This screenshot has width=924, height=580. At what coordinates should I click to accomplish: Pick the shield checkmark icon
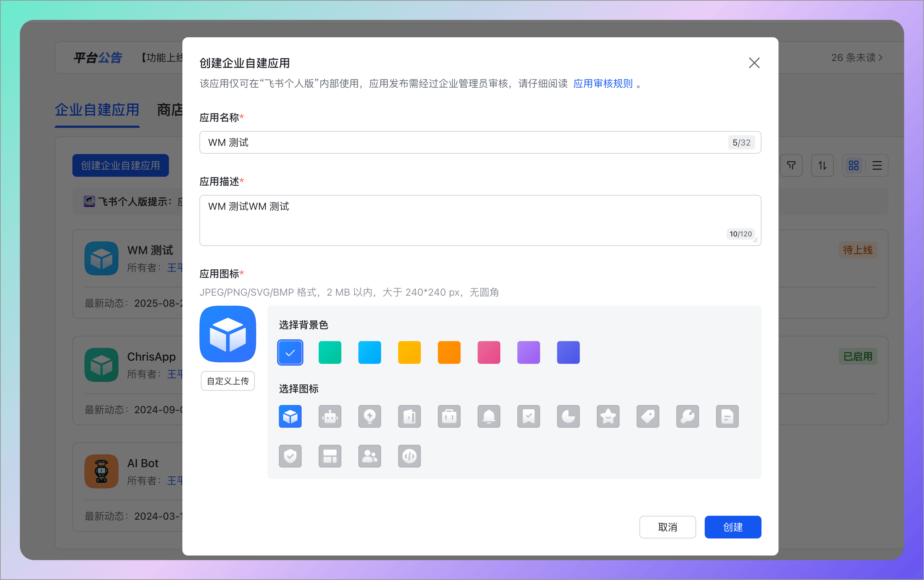pos(290,456)
